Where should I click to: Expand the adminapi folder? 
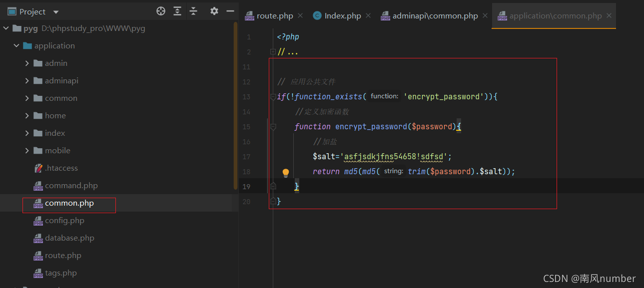[x=27, y=81]
